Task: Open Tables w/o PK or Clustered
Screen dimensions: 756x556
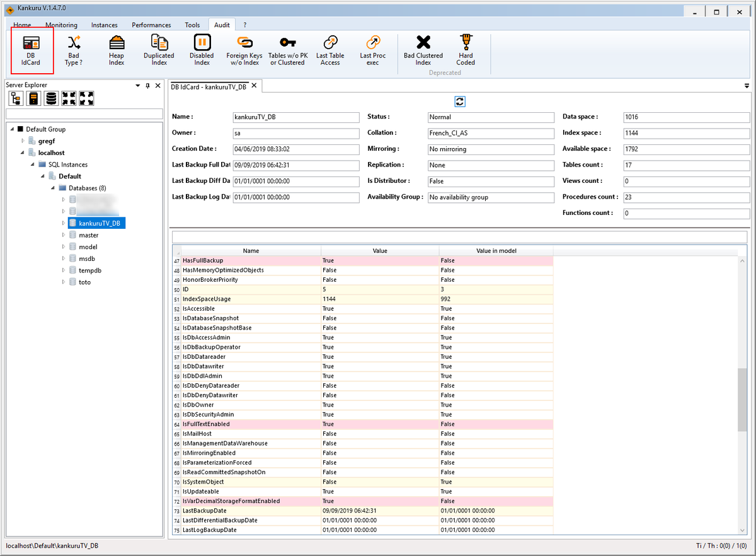Action: pyautogui.click(x=288, y=50)
